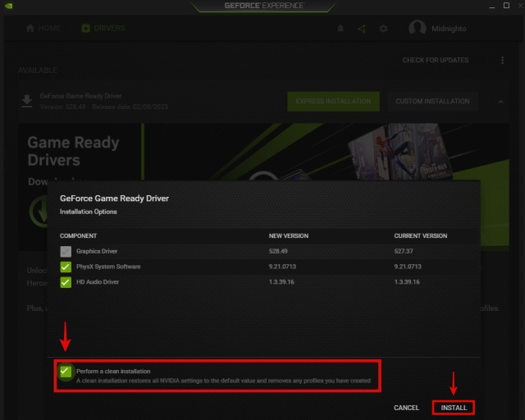Viewport: 525px width, 420px height.
Task: Click the CURRENT VERSION column header
Action: [x=421, y=235]
